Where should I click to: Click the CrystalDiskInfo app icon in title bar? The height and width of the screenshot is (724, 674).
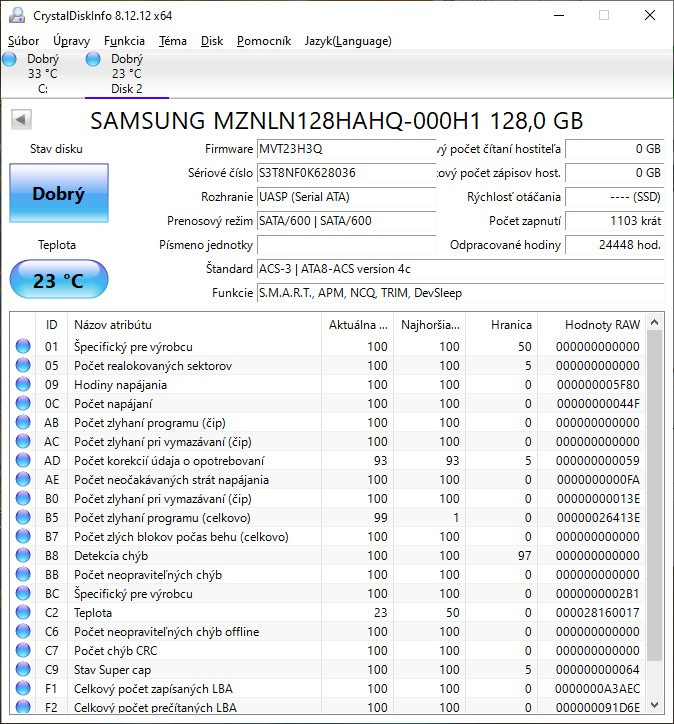click(17, 15)
